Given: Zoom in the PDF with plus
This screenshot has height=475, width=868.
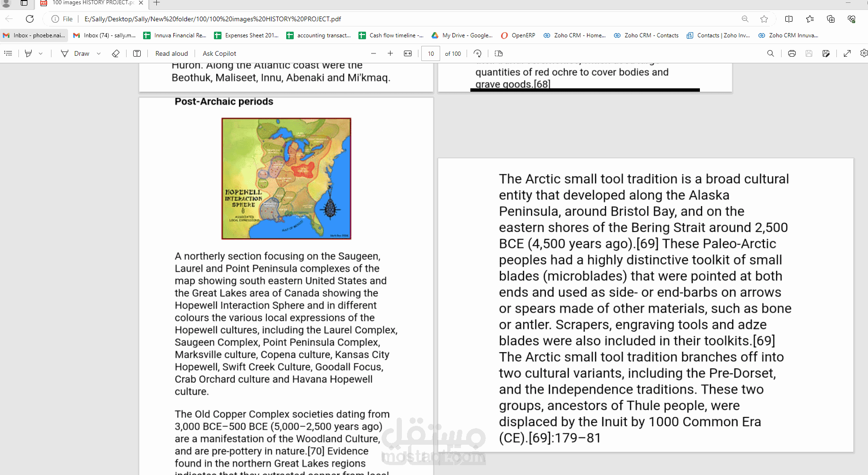Looking at the screenshot, I should 390,53.
